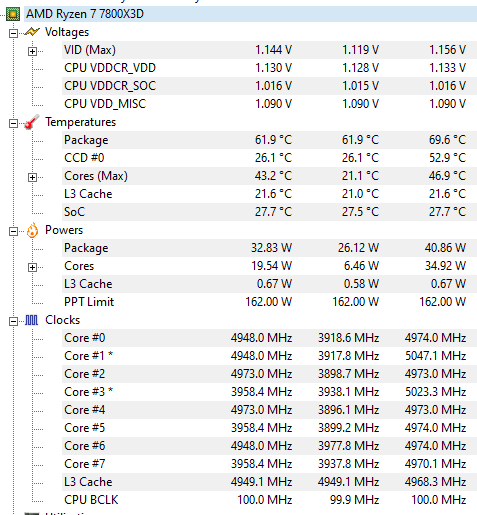Click the Voltages lightning icon
477x515 pixels.
[32, 32]
